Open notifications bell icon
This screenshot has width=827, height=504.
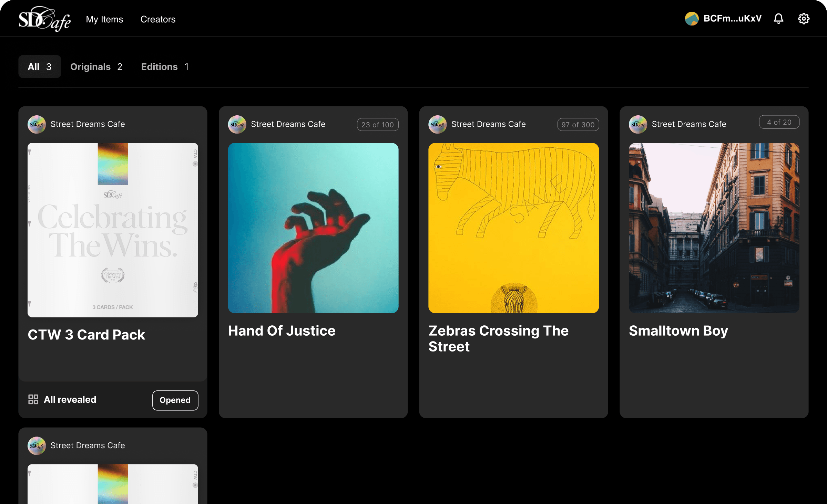[x=778, y=19]
